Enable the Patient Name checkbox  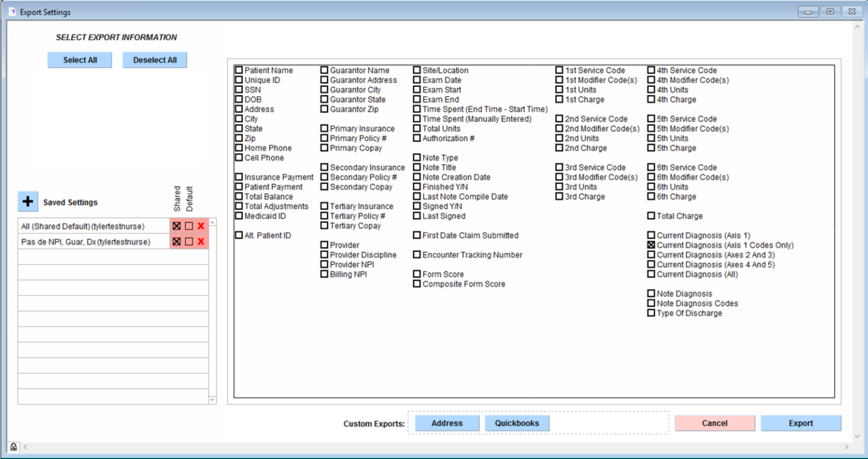pyautogui.click(x=239, y=71)
